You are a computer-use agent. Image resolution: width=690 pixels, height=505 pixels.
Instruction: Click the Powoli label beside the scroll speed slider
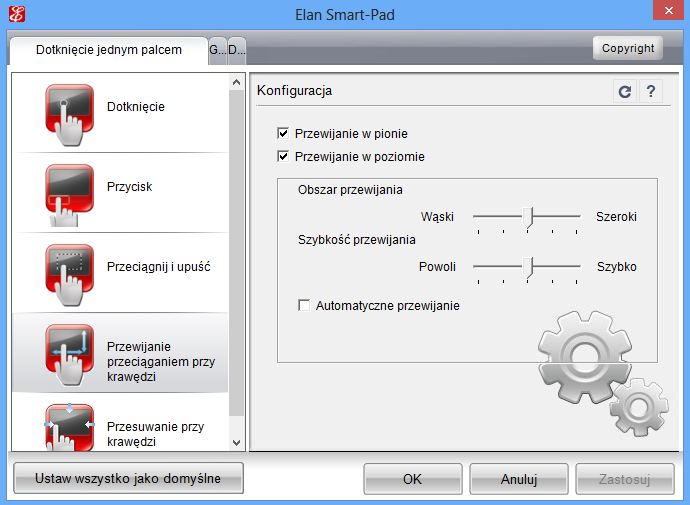437,267
